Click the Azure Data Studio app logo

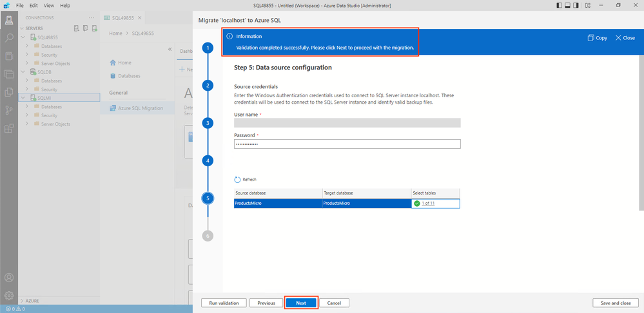tap(6, 5)
